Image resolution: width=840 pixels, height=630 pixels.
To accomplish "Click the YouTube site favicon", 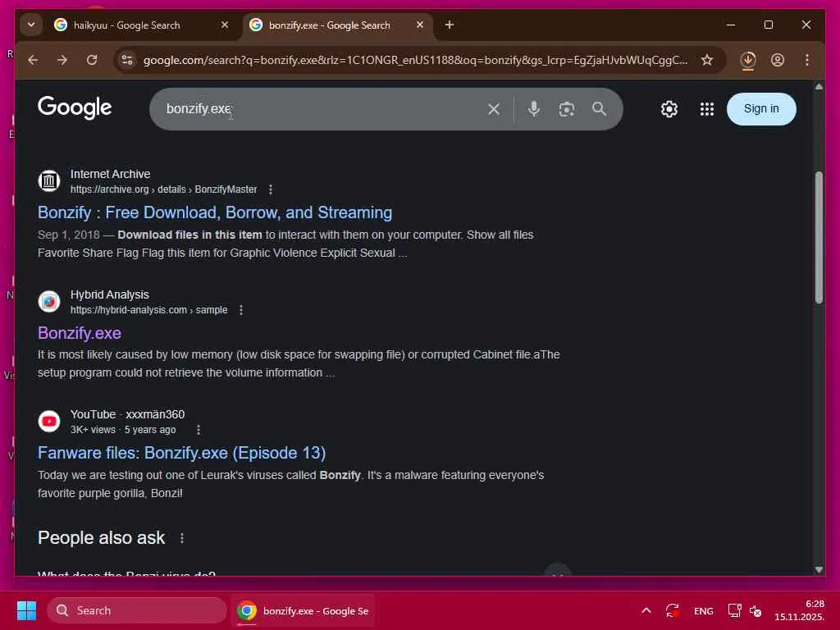I will (x=48, y=422).
